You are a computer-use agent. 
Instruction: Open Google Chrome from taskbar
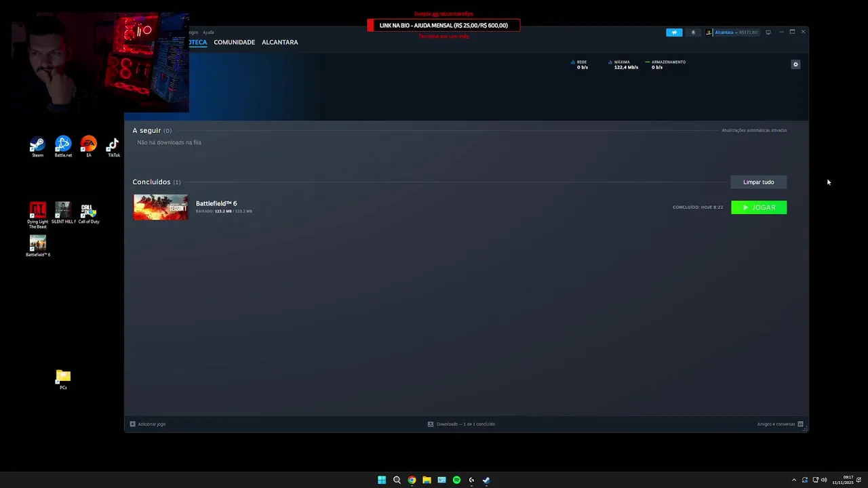point(412,480)
